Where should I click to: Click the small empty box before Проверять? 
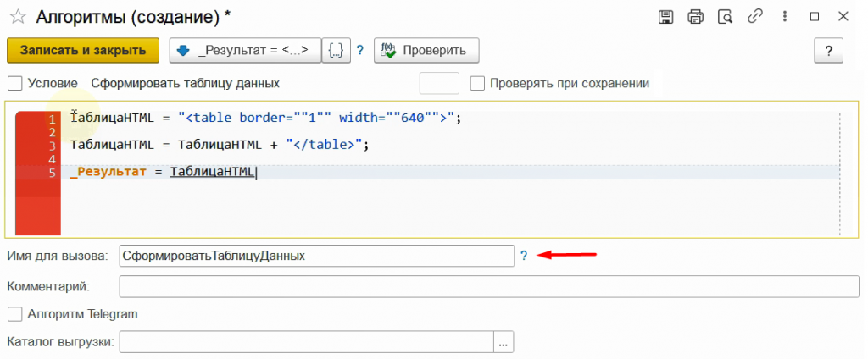440,84
